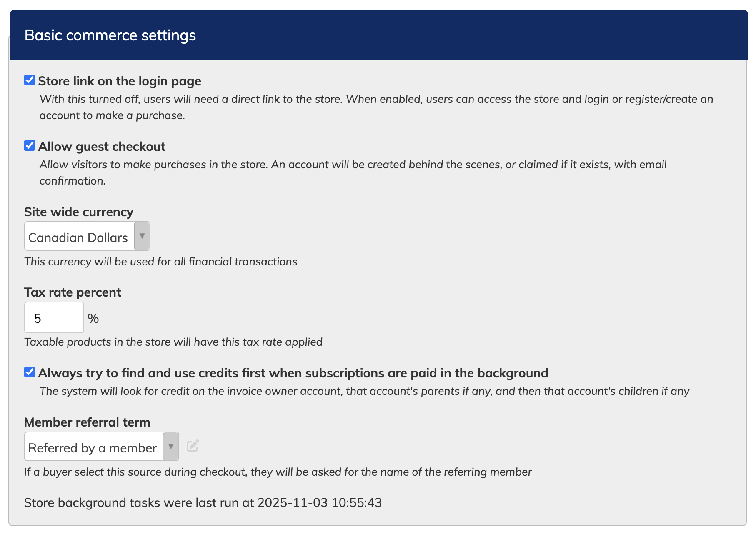
Task: Click the Store link on the login page label
Action: (x=120, y=81)
